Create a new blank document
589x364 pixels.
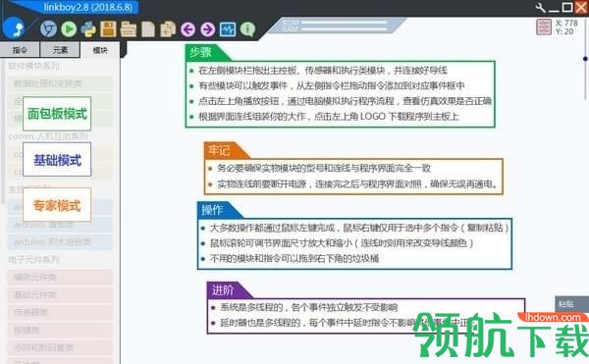coord(148,28)
